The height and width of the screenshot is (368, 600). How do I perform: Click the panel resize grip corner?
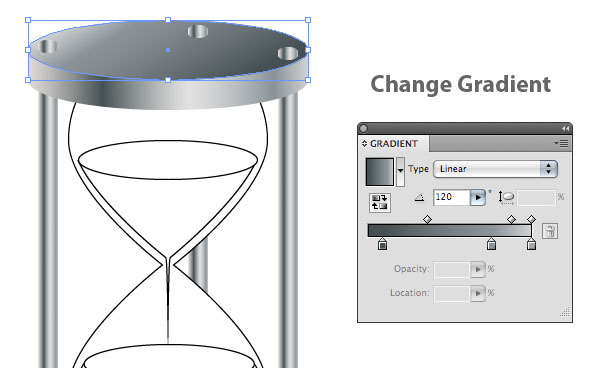pos(565,312)
